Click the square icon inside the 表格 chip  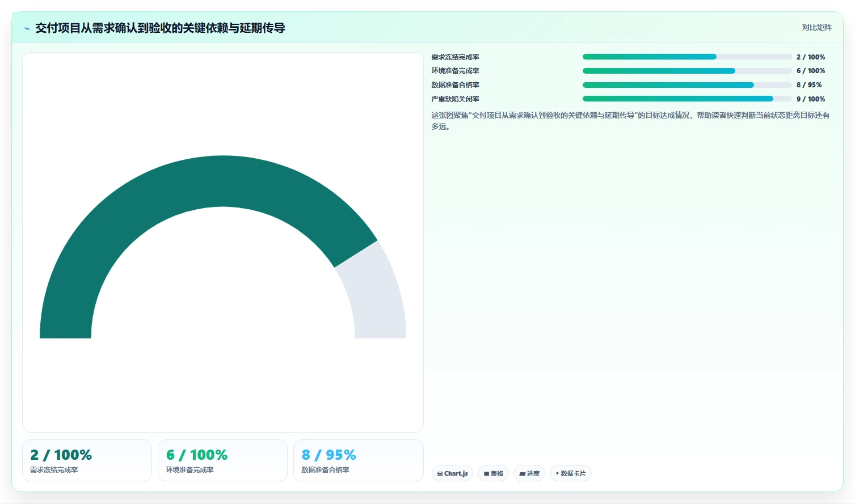[486, 473]
